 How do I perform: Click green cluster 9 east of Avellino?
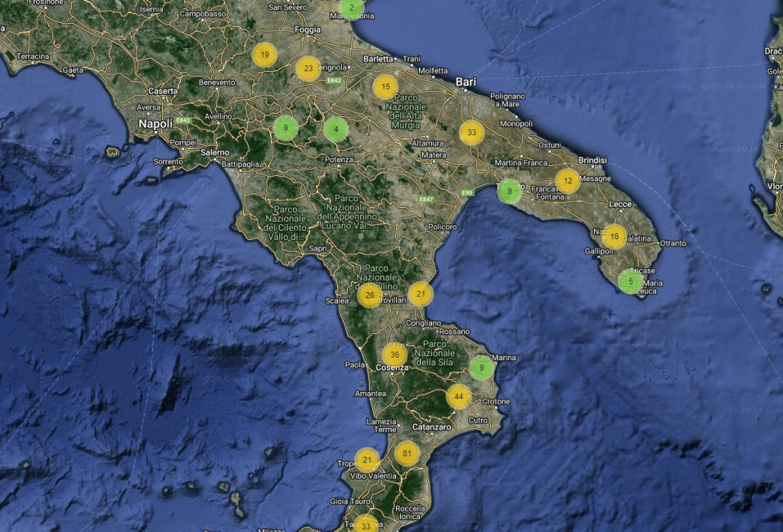click(x=285, y=128)
